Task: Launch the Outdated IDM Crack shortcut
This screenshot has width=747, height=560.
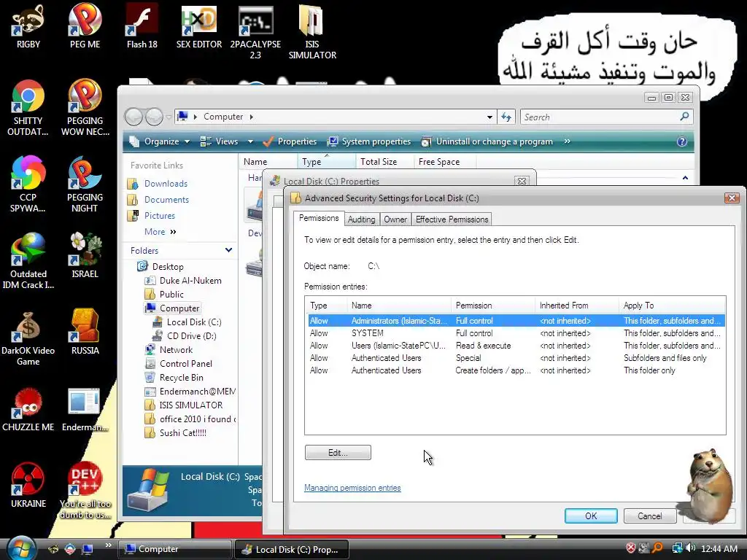Action: (x=28, y=261)
